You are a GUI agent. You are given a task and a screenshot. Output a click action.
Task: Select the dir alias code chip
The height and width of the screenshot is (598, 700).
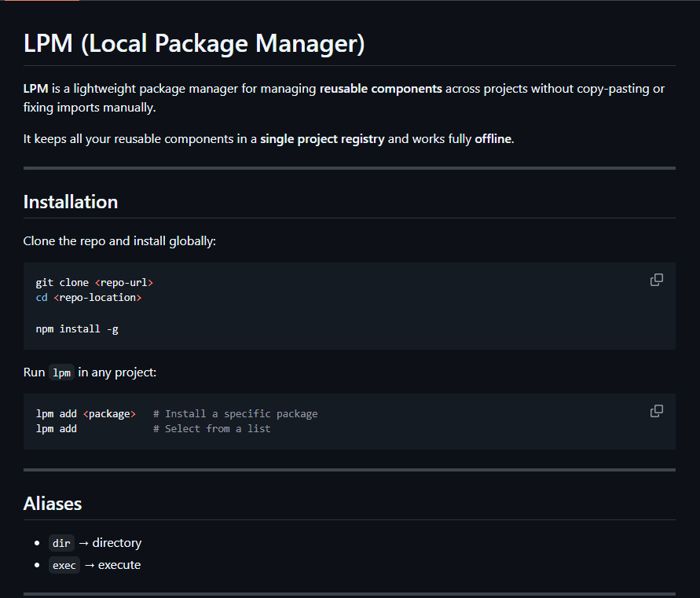pyautogui.click(x=61, y=542)
